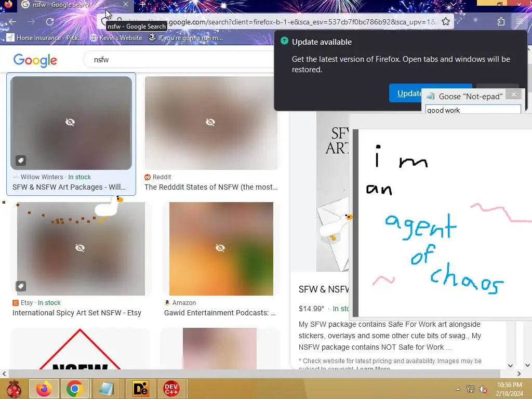Open the notepad app in the taskbar
The height and width of the screenshot is (399, 532).
point(106,389)
